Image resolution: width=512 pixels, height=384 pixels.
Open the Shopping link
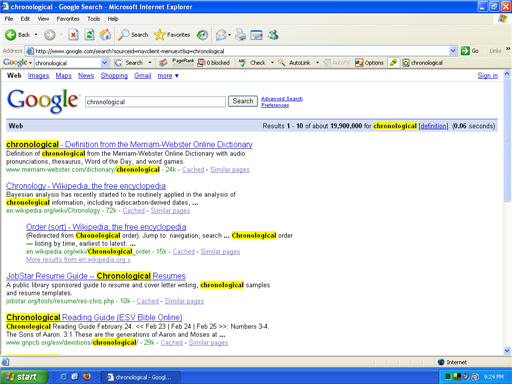click(x=114, y=76)
